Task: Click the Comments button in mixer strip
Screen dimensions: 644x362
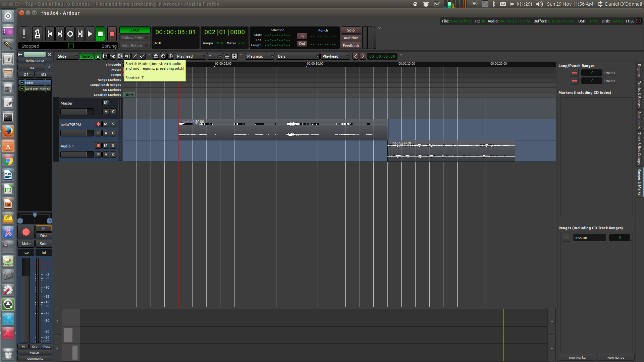Action: (35, 358)
